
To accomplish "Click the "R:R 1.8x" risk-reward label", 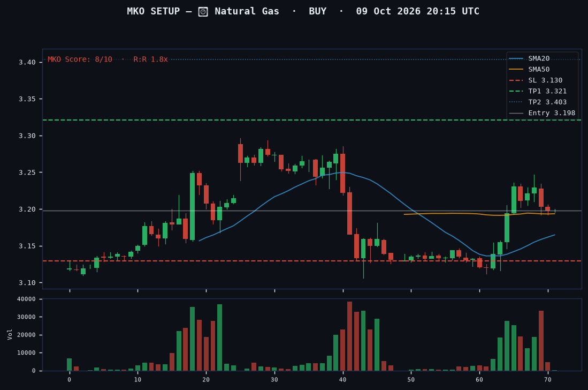I will click(x=150, y=59).
